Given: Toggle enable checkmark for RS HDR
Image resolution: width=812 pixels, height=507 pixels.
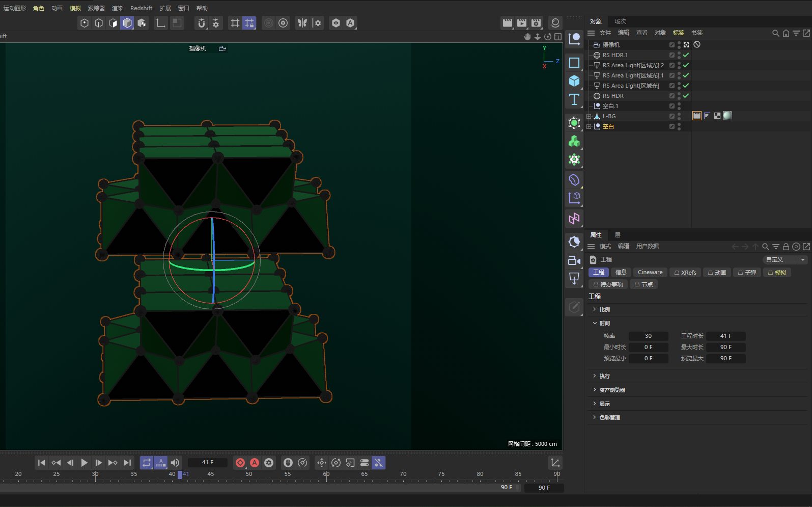Looking at the screenshot, I should [686, 96].
